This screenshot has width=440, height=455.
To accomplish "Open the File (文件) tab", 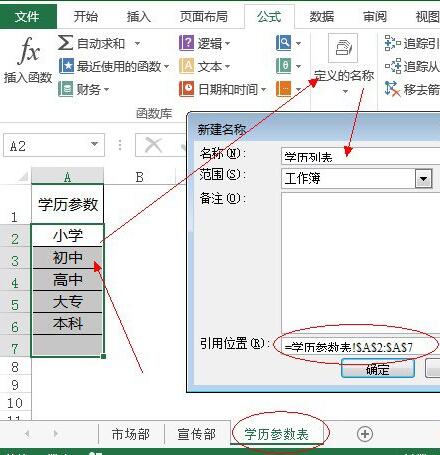I will coord(28,16).
